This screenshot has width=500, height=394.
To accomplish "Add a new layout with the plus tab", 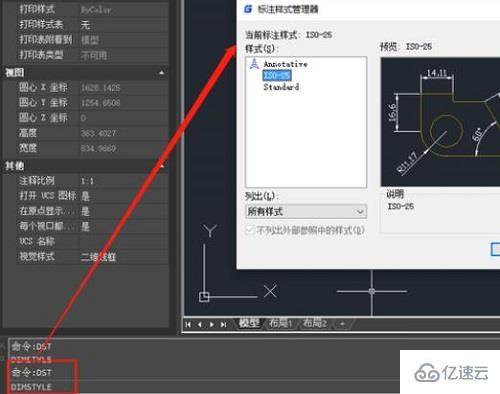I will point(342,323).
